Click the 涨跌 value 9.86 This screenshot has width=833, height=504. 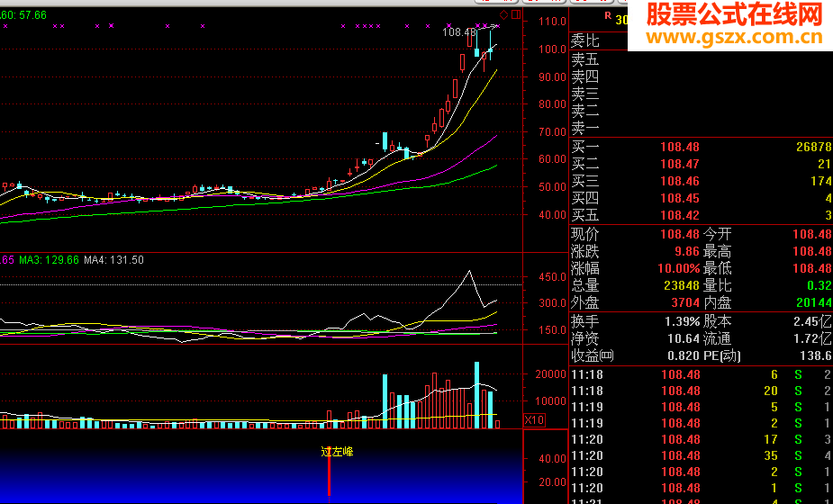coord(687,251)
